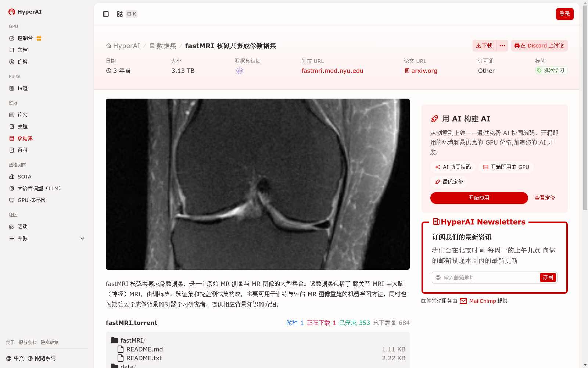Open the arxiv.org paper link

[421, 71]
